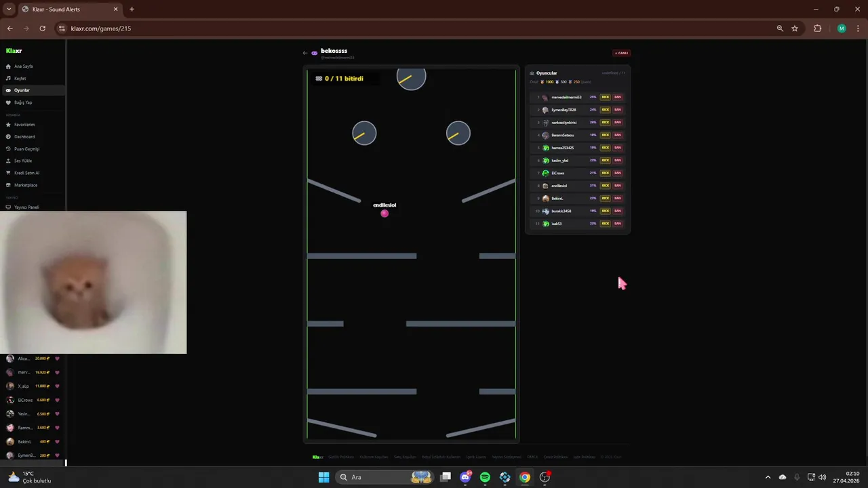Click the Klaxr logo in the sidebar
Viewport: 868px width, 488px height.
click(14, 51)
